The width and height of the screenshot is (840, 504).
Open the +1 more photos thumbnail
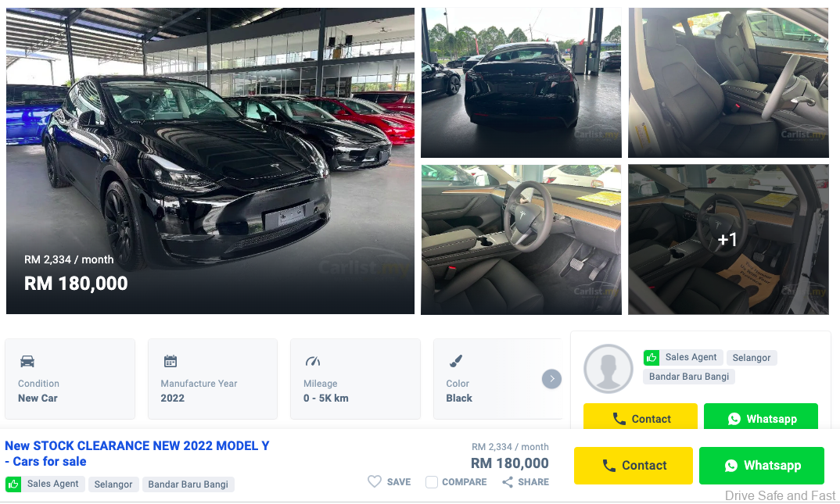coord(728,240)
